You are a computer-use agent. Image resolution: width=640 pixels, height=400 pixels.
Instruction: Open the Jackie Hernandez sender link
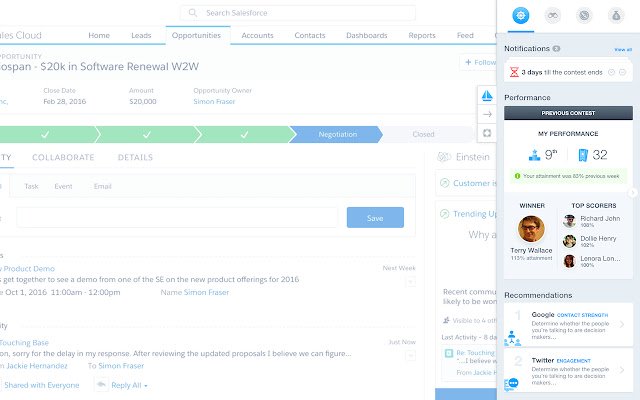point(37,366)
